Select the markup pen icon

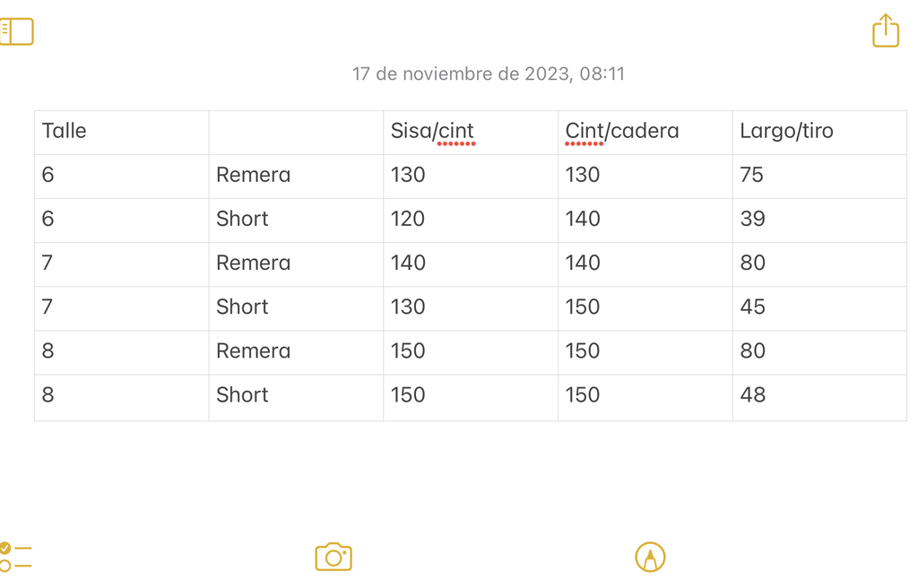click(650, 557)
